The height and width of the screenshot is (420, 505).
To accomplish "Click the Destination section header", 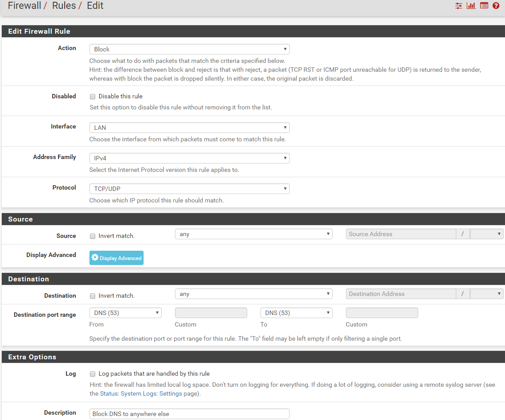I will (x=253, y=279).
